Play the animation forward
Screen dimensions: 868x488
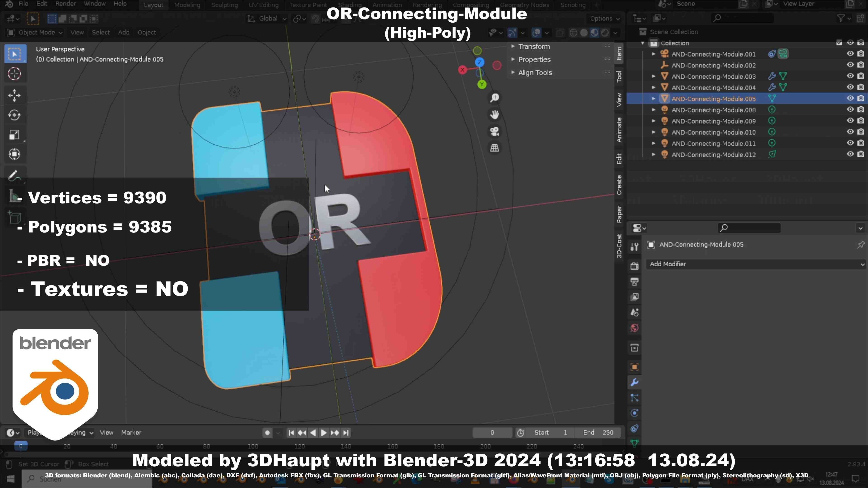(x=323, y=433)
